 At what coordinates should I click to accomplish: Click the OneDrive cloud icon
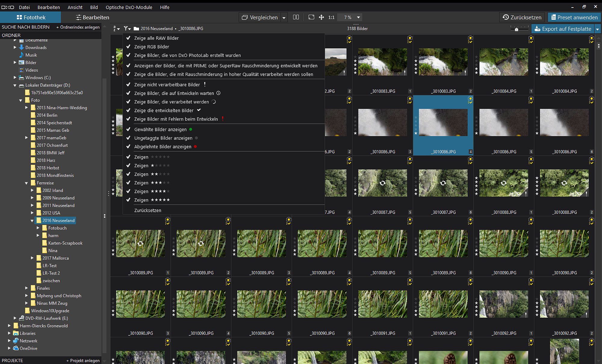16,348
